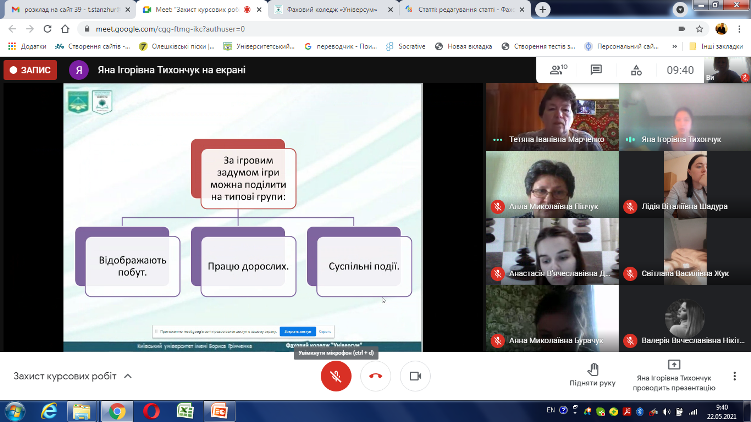Select Тетяна Іванівна Марченко video tile
The height and width of the screenshot is (422, 751).
tap(552, 116)
